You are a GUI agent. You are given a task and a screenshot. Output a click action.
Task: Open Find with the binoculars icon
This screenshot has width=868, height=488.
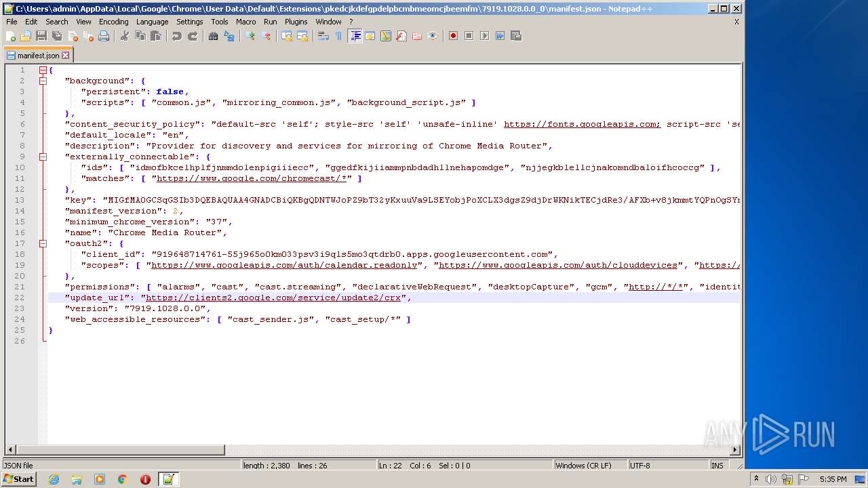click(214, 36)
